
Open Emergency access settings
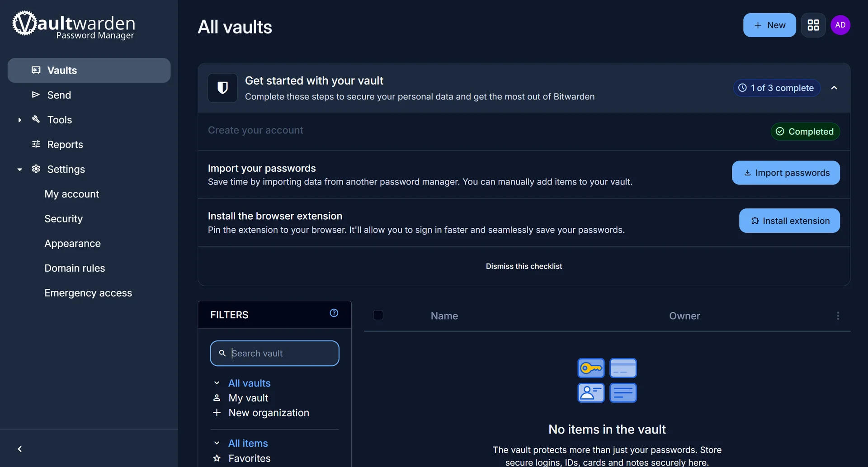[88, 293]
